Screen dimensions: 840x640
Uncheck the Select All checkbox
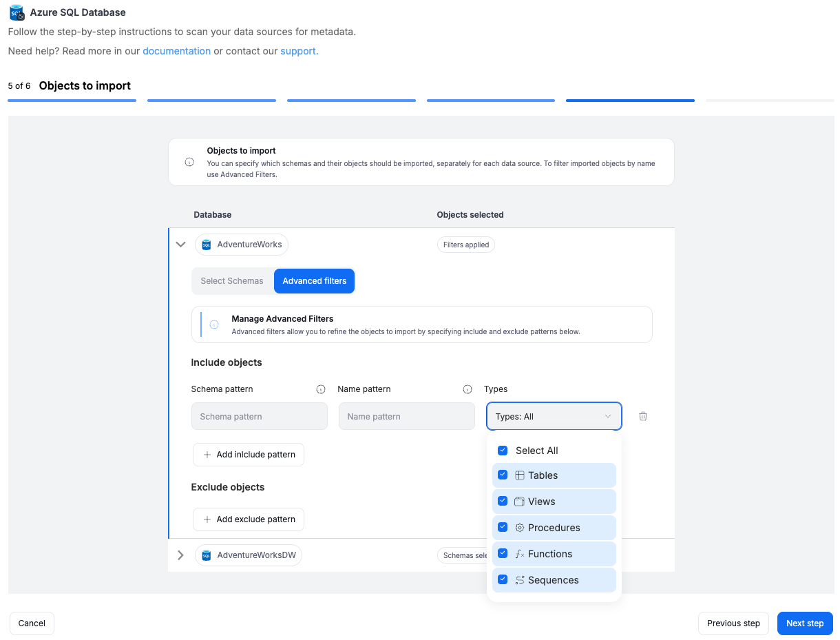(503, 451)
